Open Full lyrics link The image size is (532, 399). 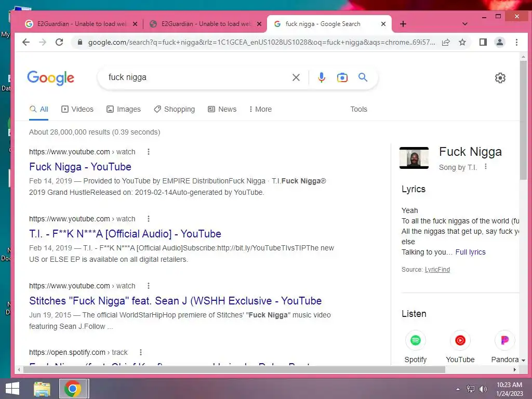pyautogui.click(x=470, y=252)
